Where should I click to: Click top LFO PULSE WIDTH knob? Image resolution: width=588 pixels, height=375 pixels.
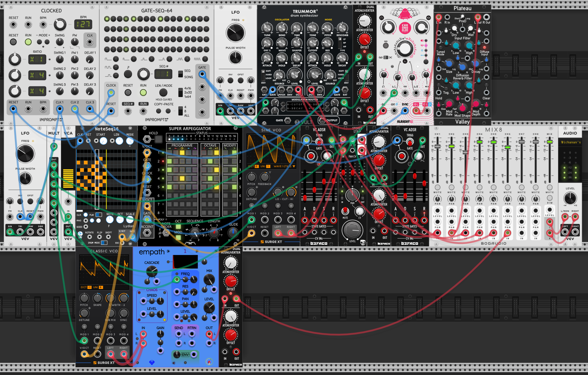click(x=235, y=57)
